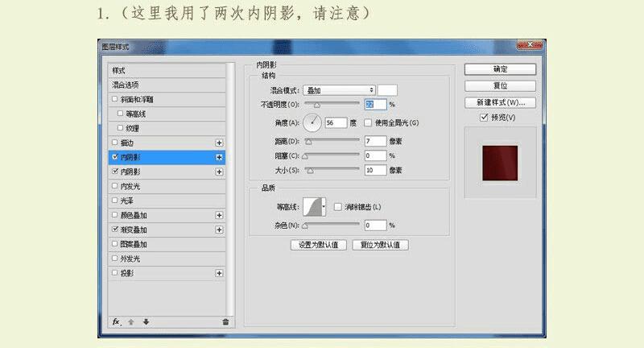
Task: Click the dark red style preview thumbnail
Action: [x=500, y=163]
